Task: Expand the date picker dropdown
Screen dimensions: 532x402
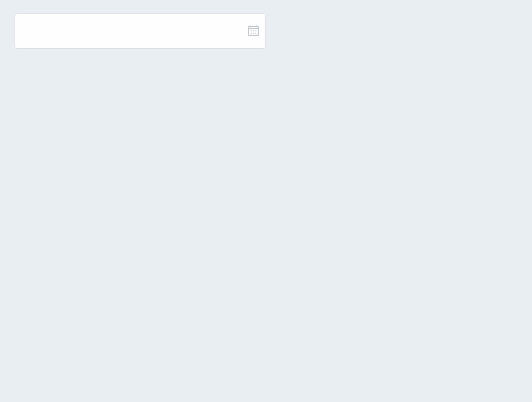Action: pyautogui.click(x=253, y=31)
